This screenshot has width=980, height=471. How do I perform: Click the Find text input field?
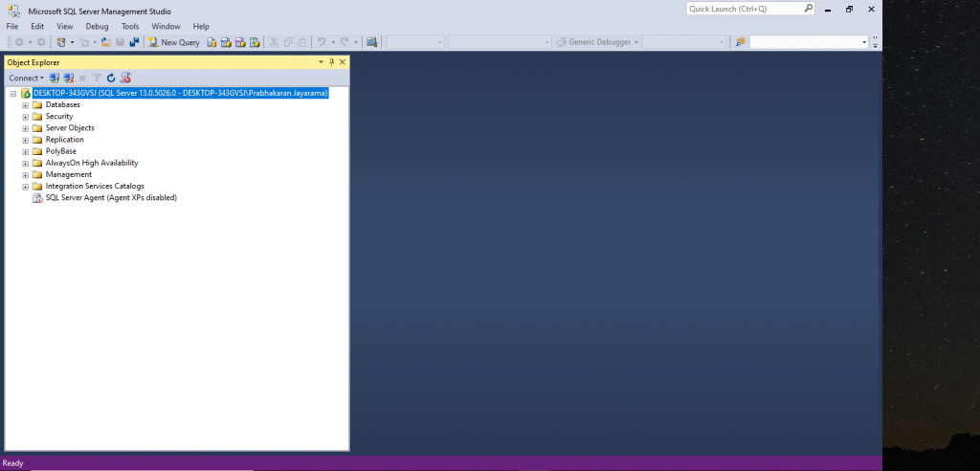[805, 42]
